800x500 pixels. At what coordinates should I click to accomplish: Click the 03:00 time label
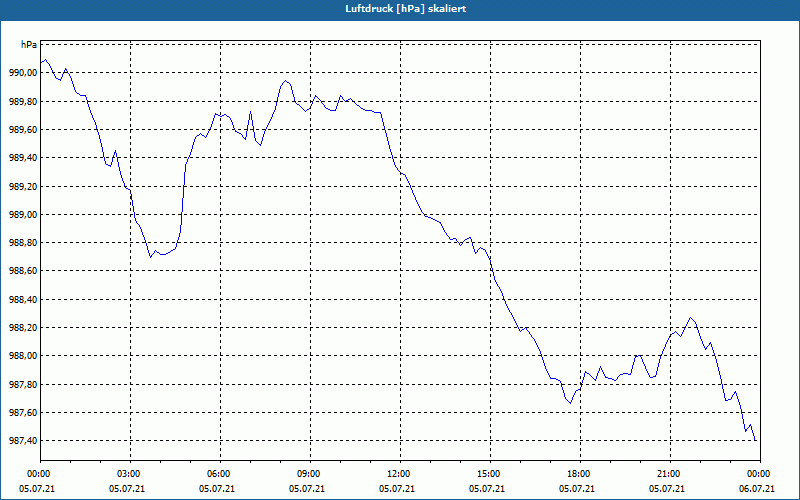point(131,474)
